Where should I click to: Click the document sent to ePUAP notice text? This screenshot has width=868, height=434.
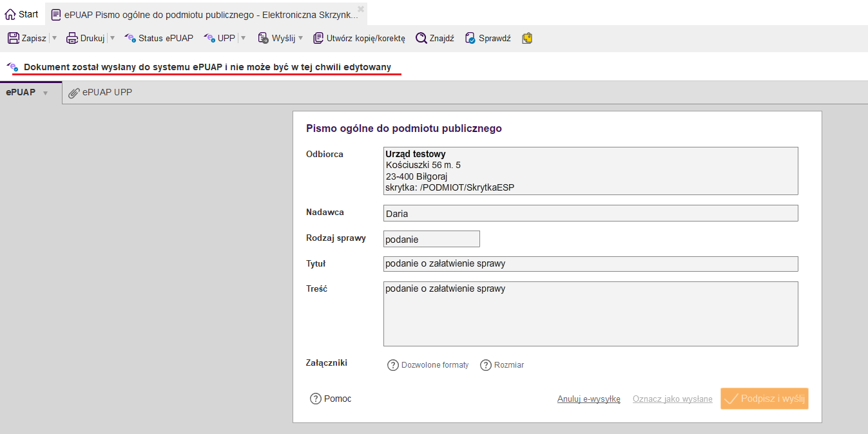[207, 67]
